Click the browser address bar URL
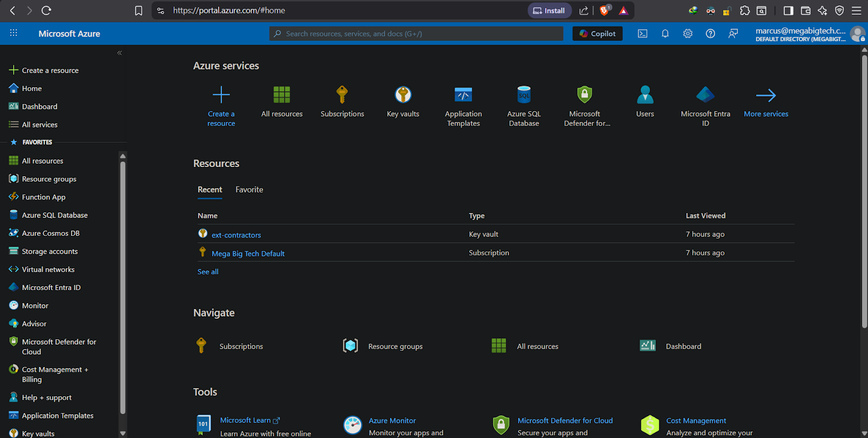 pyautogui.click(x=229, y=10)
